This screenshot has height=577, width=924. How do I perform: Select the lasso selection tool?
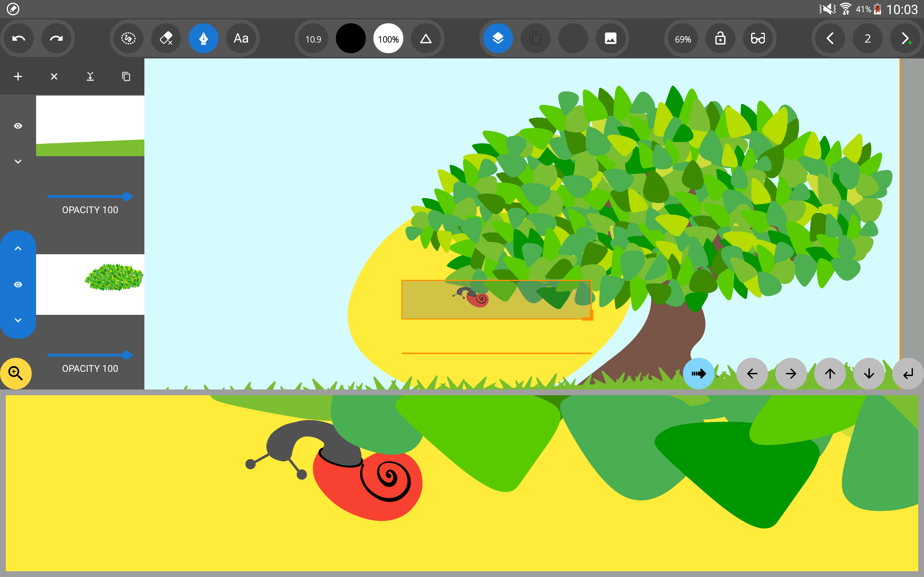click(128, 39)
